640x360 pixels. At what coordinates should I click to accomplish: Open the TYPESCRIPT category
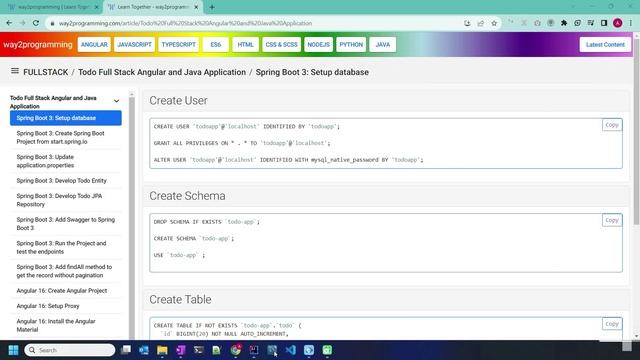(179, 44)
